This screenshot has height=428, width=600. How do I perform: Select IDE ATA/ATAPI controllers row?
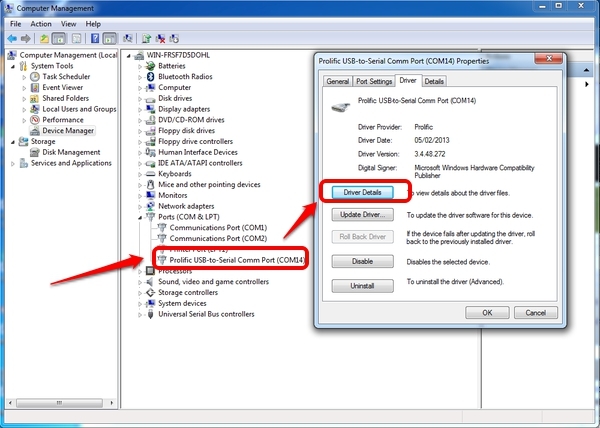pos(200,163)
